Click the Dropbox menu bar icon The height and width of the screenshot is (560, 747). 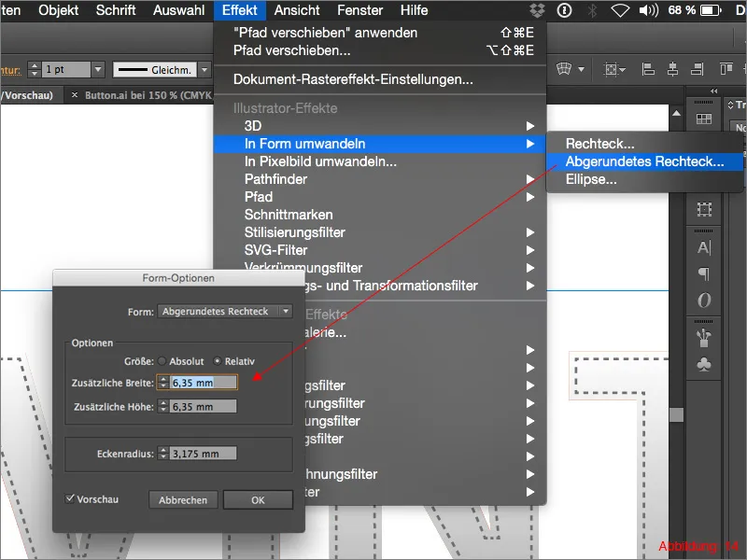538,10
